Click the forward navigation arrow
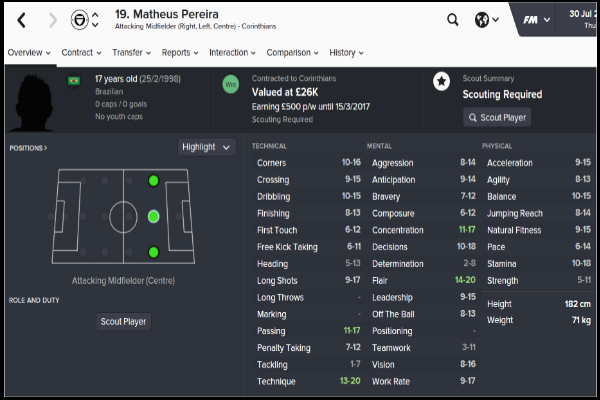The width and height of the screenshot is (600, 400). (48, 19)
